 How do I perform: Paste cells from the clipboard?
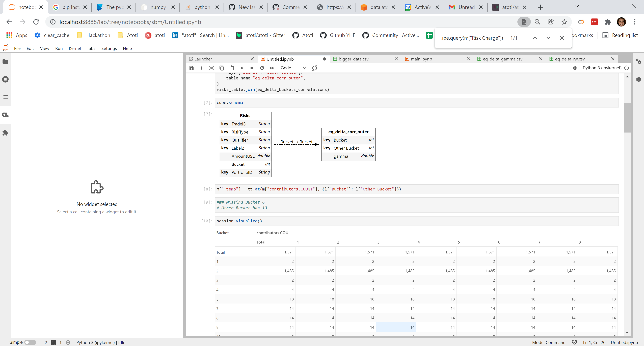231,68
